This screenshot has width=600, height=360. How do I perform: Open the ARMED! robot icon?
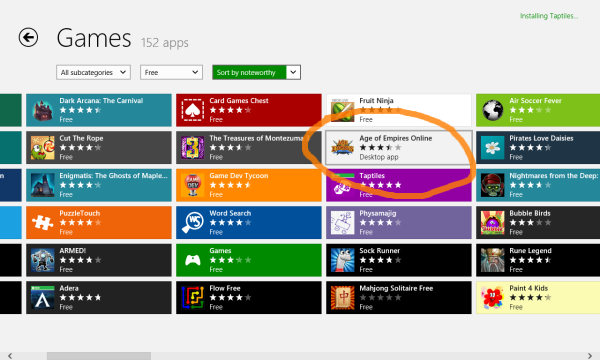[42, 260]
